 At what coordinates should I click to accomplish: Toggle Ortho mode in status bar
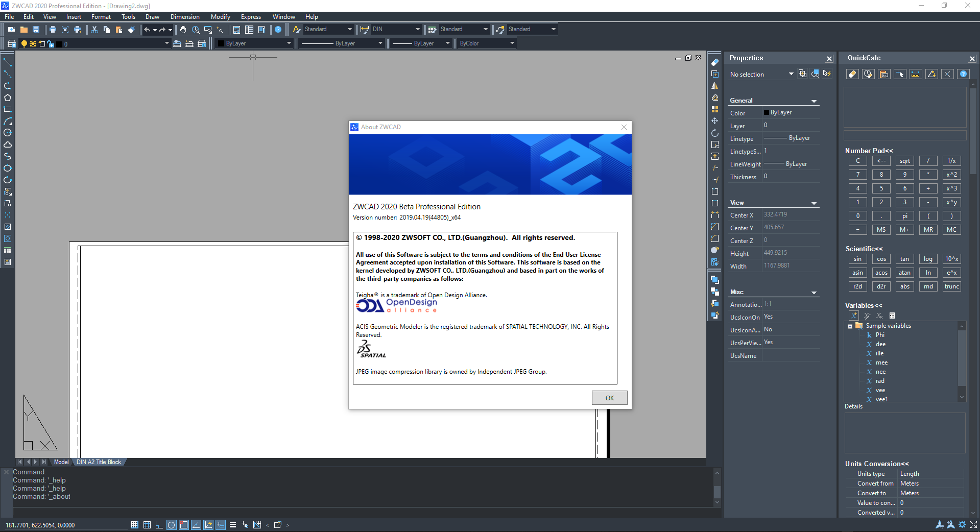pyautogui.click(x=159, y=525)
